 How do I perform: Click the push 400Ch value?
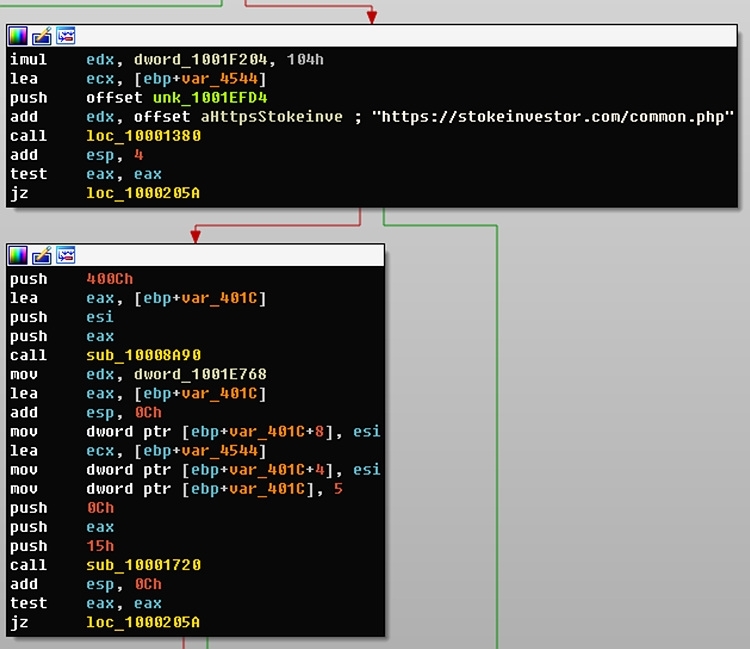(110, 279)
